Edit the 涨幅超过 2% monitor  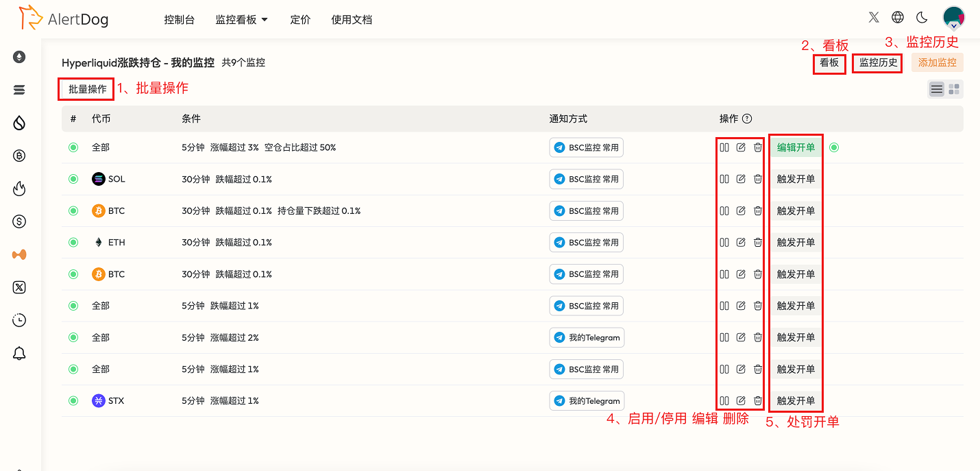741,337
